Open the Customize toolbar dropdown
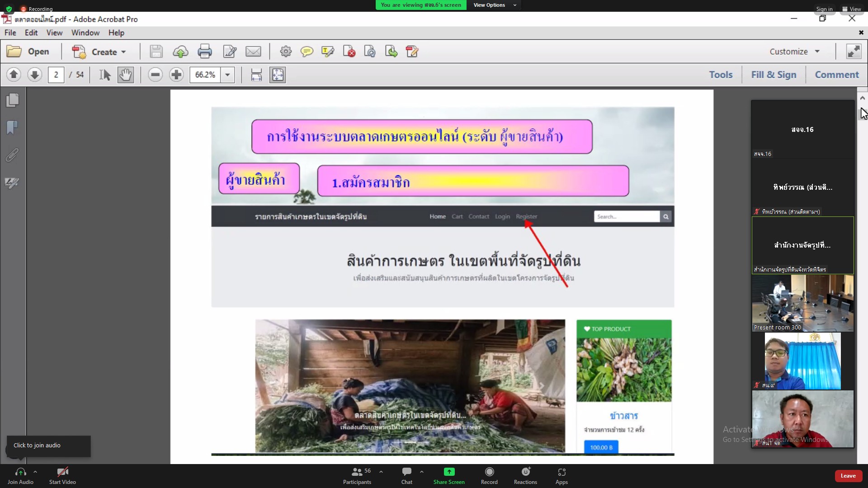The width and height of the screenshot is (868, 488). point(794,52)
